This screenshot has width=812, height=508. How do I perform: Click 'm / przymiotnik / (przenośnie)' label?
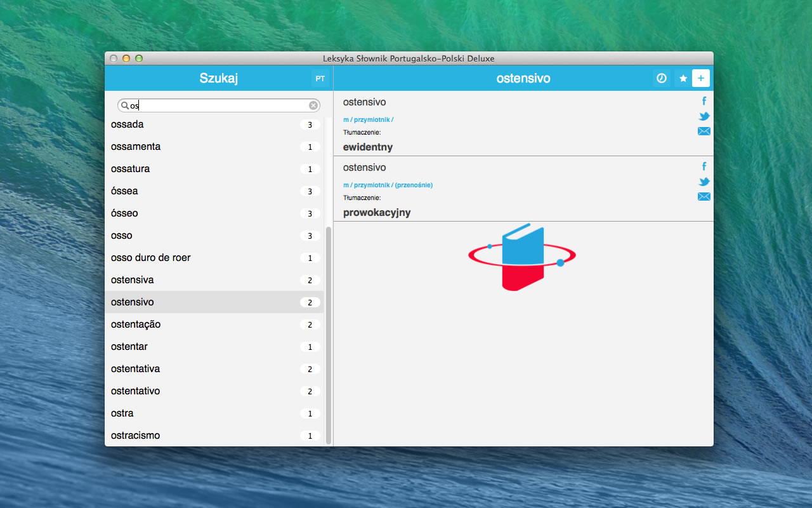click(388, 185)
